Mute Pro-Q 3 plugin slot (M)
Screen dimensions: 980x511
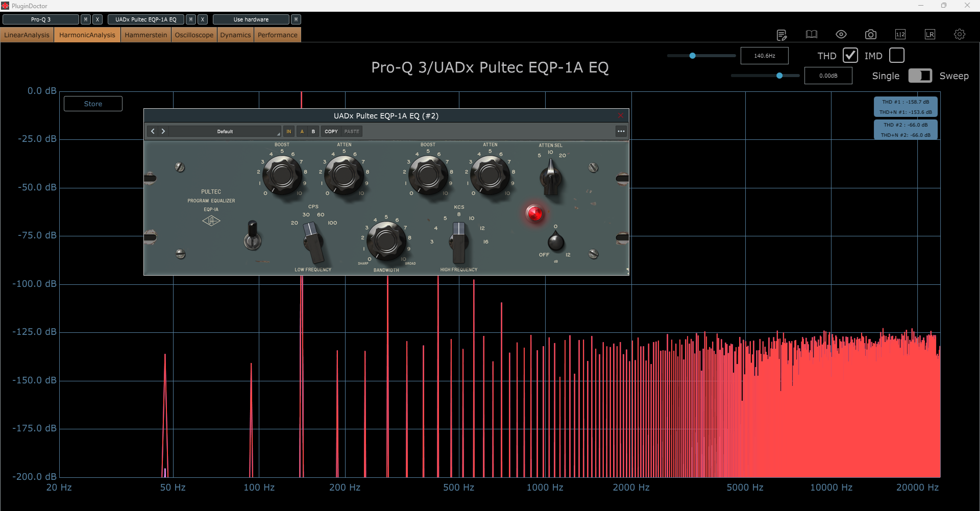tap(86, 19)
